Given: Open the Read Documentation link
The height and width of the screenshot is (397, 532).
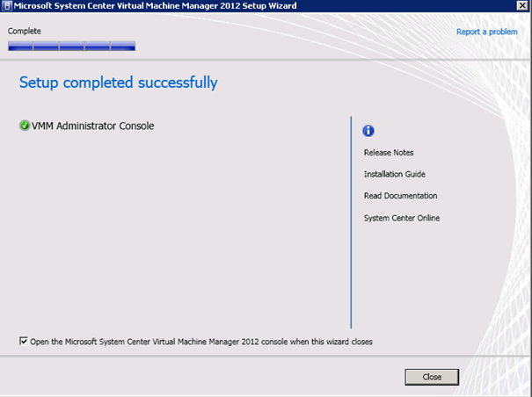Looking at the screenshot, I should pyautogui.click(x=400, y=196).
